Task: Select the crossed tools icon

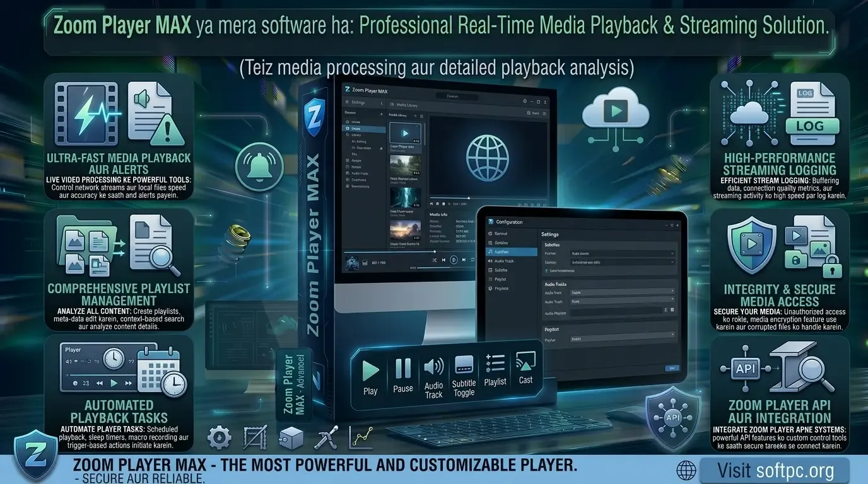Action: click(x=327, y=438)
